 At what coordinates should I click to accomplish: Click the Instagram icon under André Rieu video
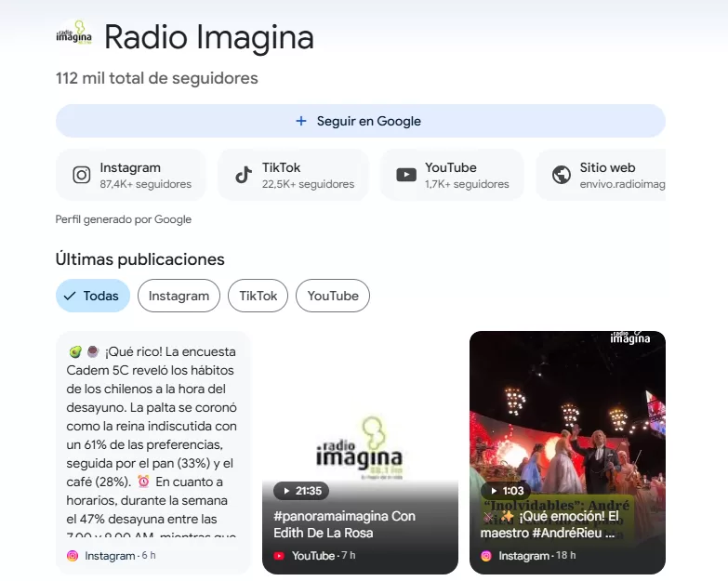click(x=486, y=556)
